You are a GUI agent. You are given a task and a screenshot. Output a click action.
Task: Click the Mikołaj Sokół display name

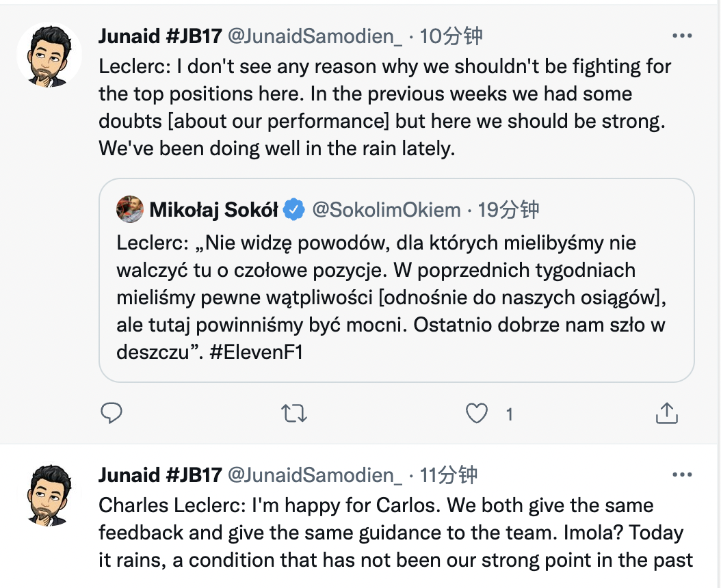tap(213, 210)
